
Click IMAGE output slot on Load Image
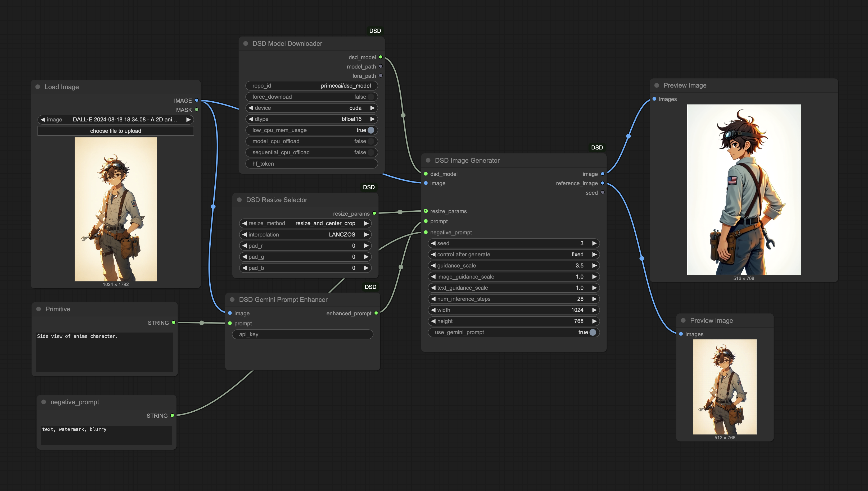(x=197, y=101)
